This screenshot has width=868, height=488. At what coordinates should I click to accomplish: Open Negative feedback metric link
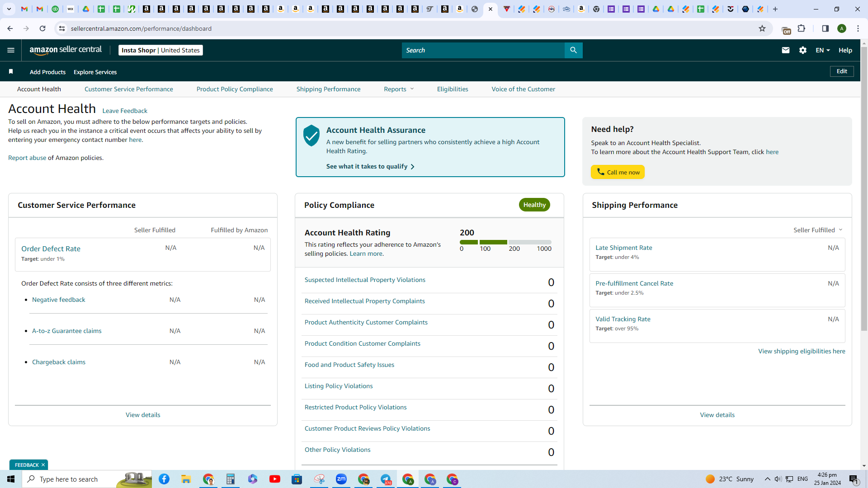pos(58,300)
